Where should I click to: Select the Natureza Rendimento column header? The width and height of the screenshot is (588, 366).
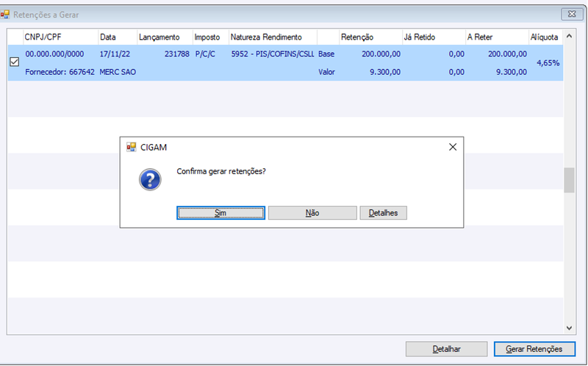click(273, 37)
